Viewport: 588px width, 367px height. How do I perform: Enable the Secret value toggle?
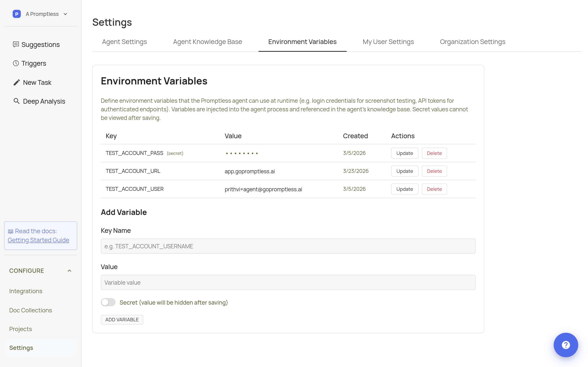tap(108, 302)
